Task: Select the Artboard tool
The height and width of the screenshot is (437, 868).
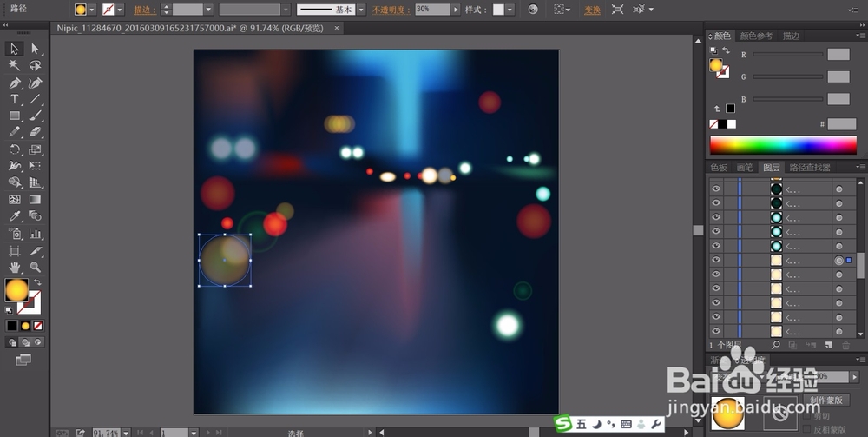Action: click(x=15, y=251)
